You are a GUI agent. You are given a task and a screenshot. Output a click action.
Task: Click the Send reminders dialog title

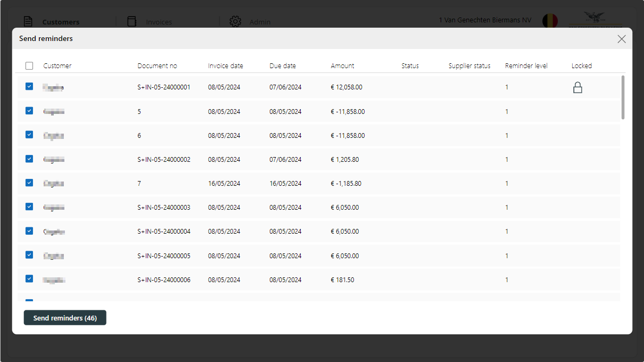(x=46, y=39)
